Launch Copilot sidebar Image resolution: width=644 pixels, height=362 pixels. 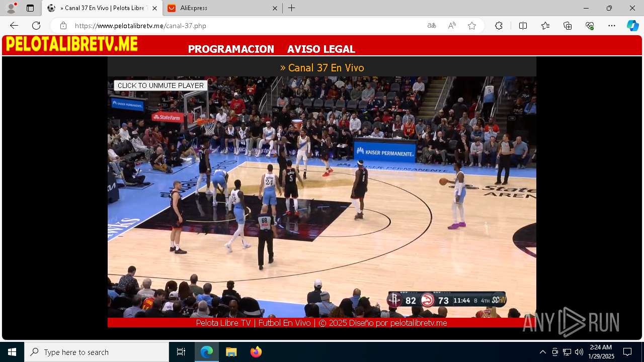pyautogui.click(x=632, y=26)
